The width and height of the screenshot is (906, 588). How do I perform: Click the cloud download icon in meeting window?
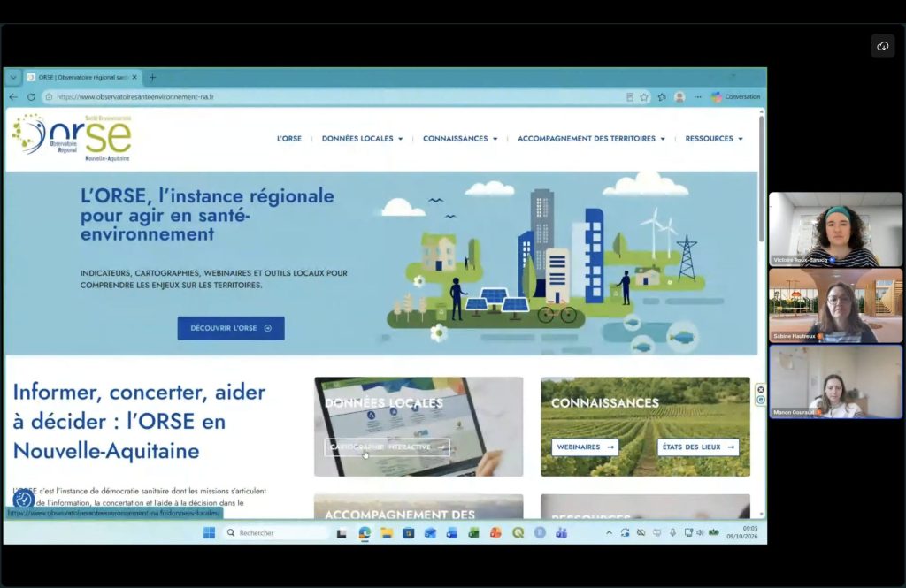click(x=882, y=46)
